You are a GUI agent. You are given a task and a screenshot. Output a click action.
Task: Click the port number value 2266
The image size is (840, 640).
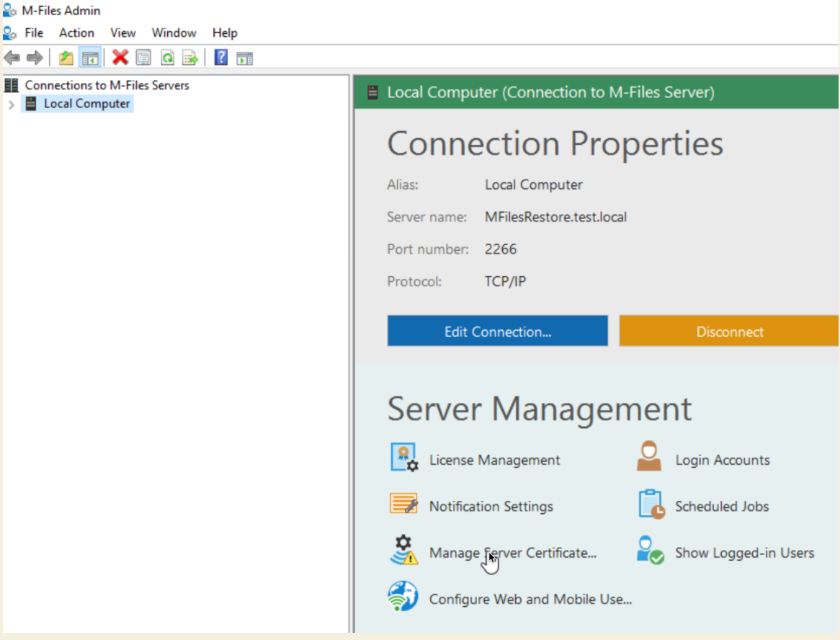pos(501,249)
